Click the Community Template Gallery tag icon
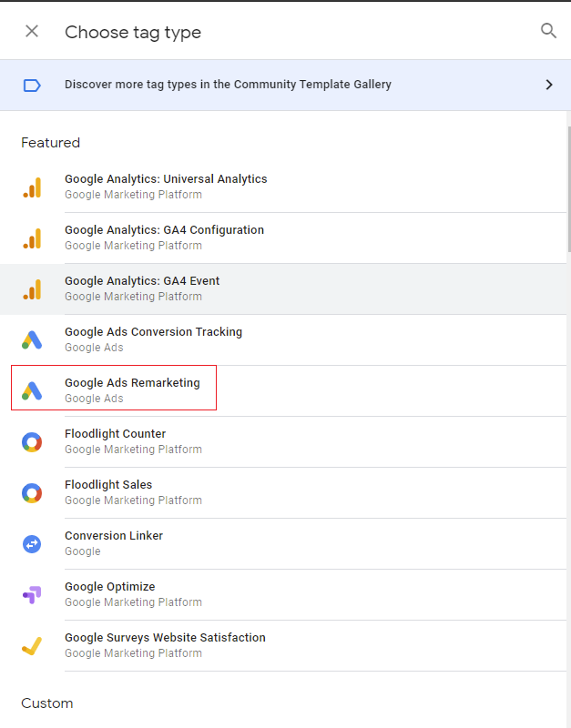Viewport: 571px width, 728px height. pyautogui.click(x=32, y=85)
